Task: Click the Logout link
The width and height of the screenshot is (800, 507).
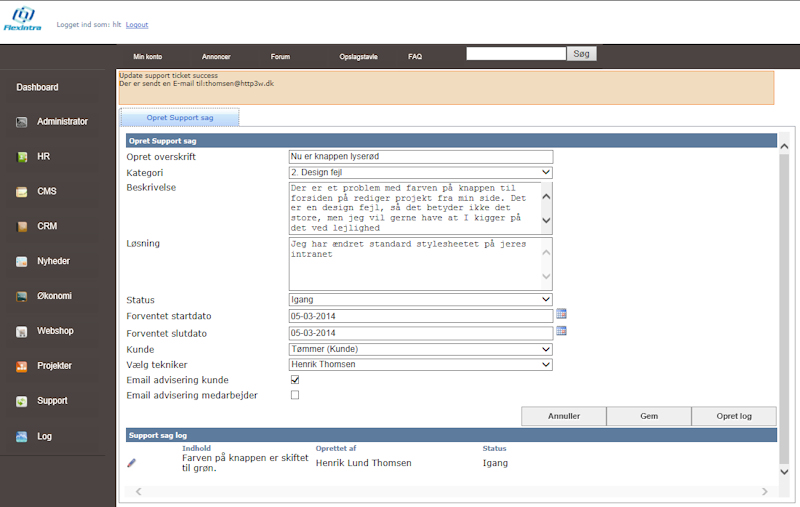Action: tap(137, 24)
